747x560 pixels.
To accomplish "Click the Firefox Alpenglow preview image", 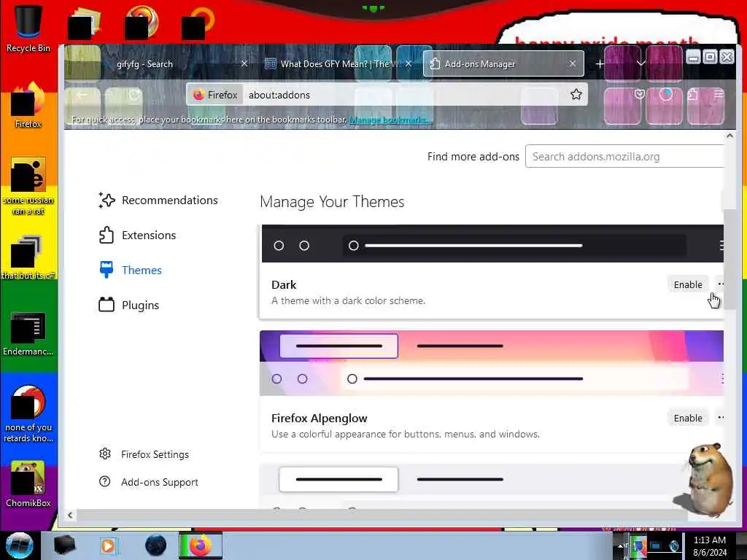I will [492, 363].
